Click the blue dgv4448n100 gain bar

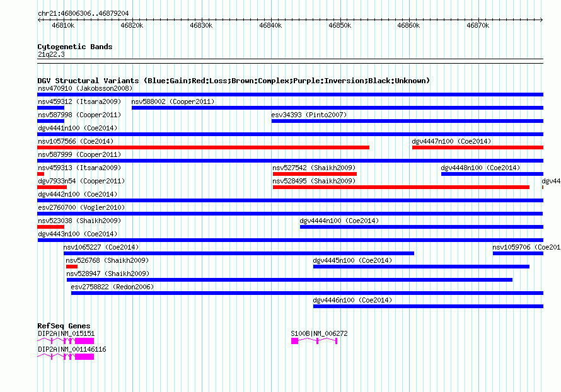492,174
